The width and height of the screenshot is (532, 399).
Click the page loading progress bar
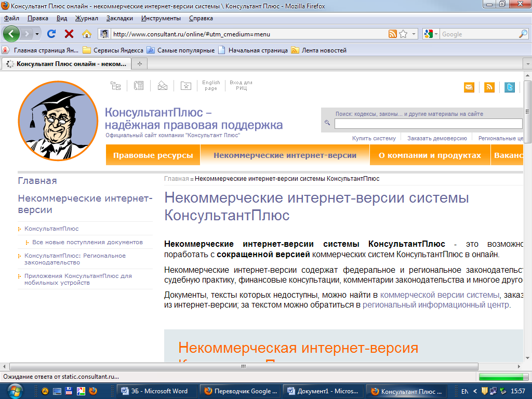coord(503,377)
